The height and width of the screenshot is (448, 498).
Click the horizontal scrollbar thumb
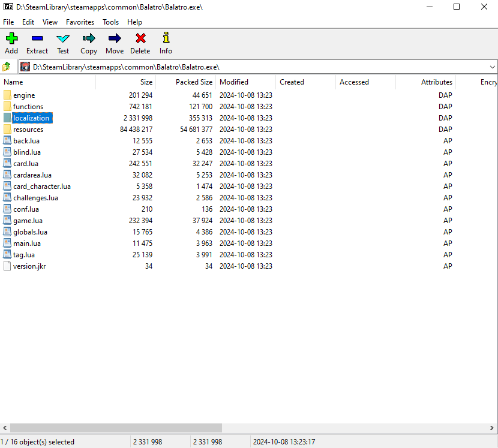pos(116,428)
